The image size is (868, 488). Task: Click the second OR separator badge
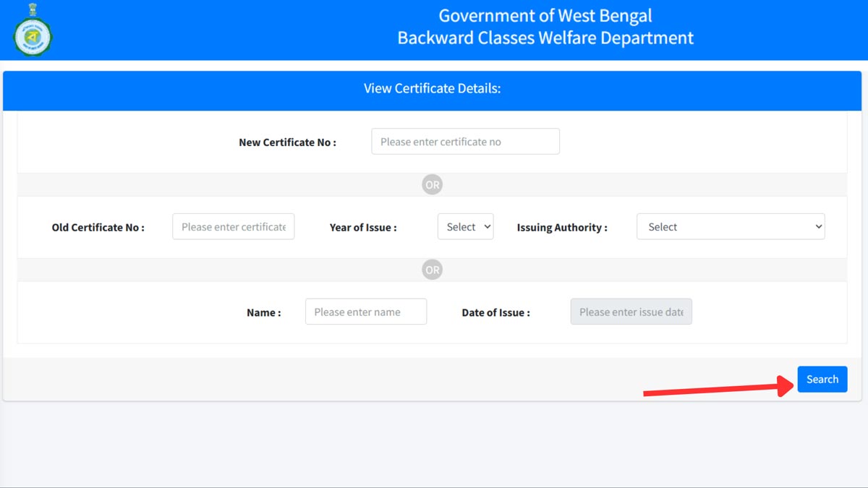click(x=432, y=270)
